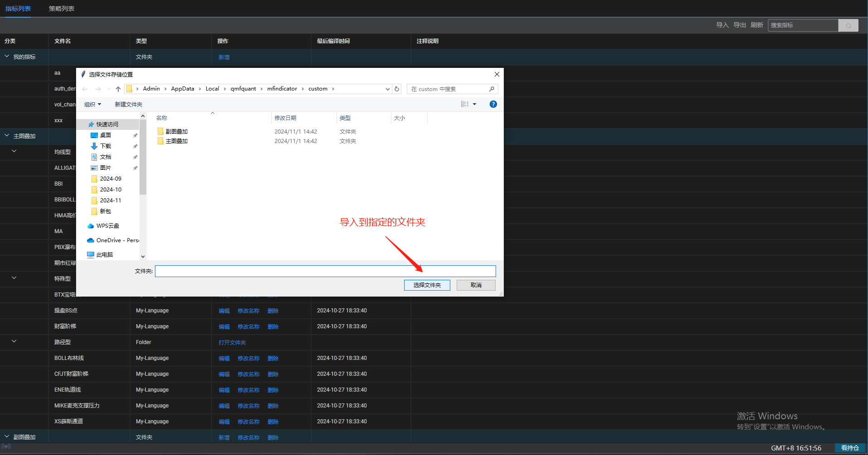Open the file dialog help icon

pos(493,104)
